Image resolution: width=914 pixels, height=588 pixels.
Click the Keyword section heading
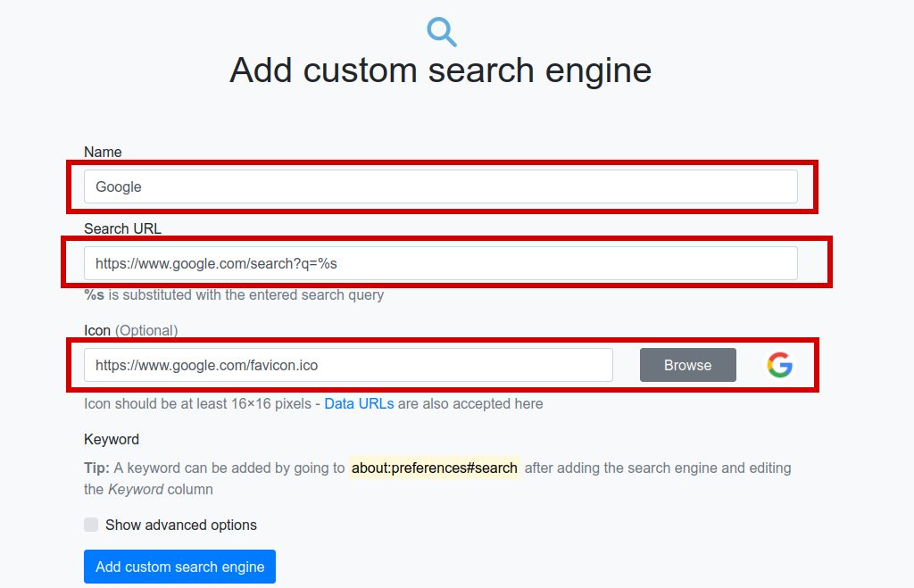coord(112,439)
